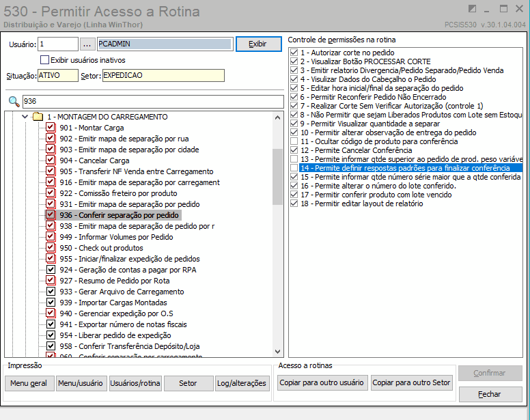Screen dimensions: 530x420
Task: Click the scroll up arrow in routine tree
Action: (x=277, y=117)
